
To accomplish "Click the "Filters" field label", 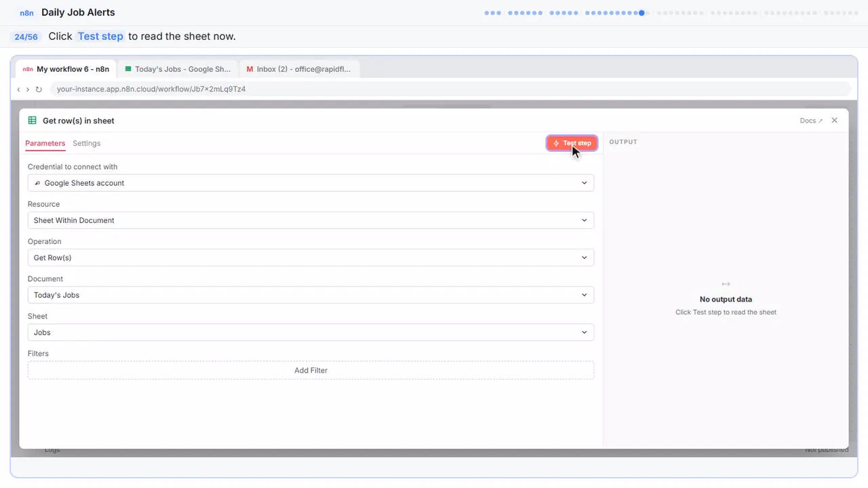I will [38, 354].
